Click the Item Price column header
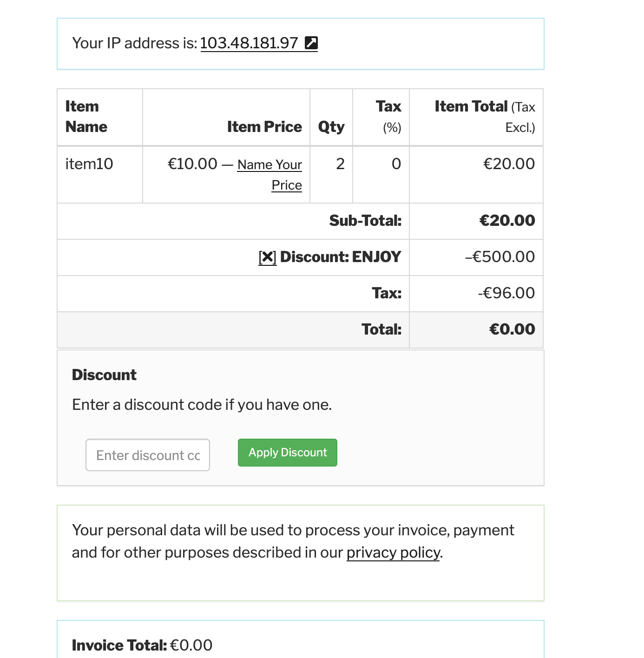The height and width of the screenshot is (658, 644). click(x=264, y=126)
